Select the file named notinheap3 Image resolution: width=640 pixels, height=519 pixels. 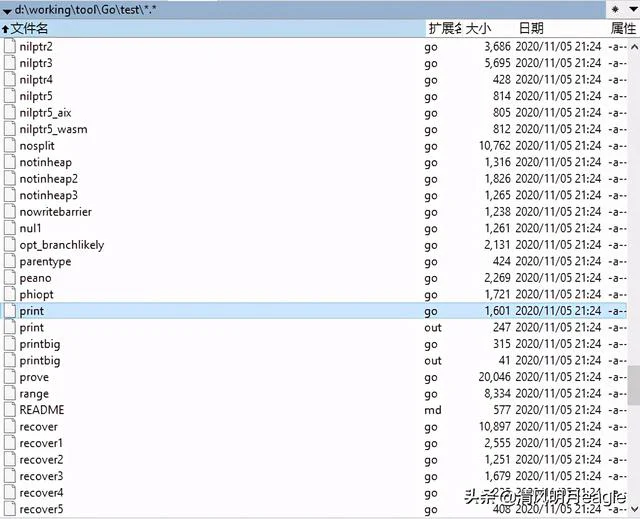(x=49, y=195)
